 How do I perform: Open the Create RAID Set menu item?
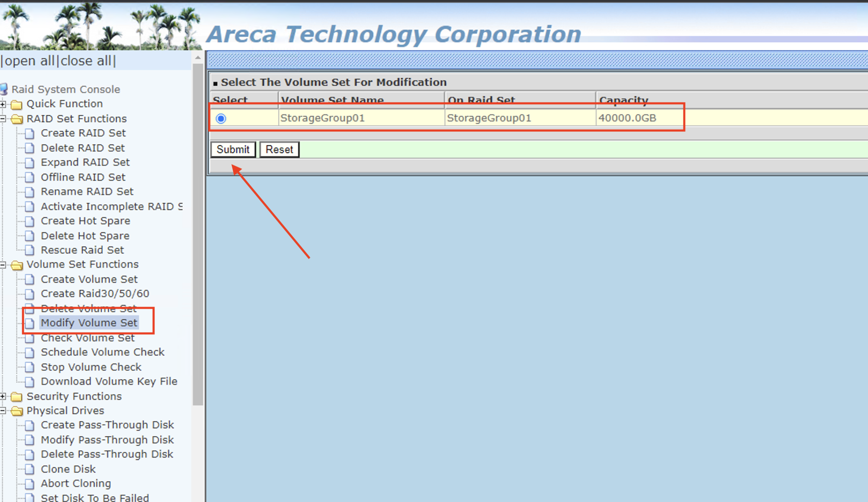coord(83,133)
